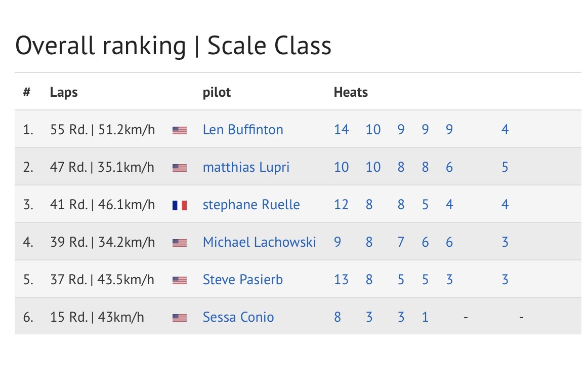Open Sessa Conio's 1-lap heat
This screenshot has height=380, width=588.
click(x=425, y=317)
